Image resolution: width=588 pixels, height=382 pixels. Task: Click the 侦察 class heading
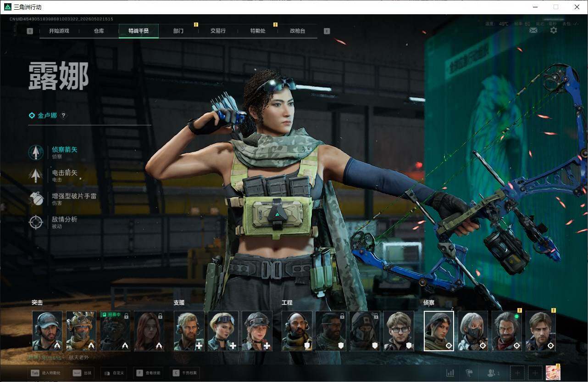(429, 303)
